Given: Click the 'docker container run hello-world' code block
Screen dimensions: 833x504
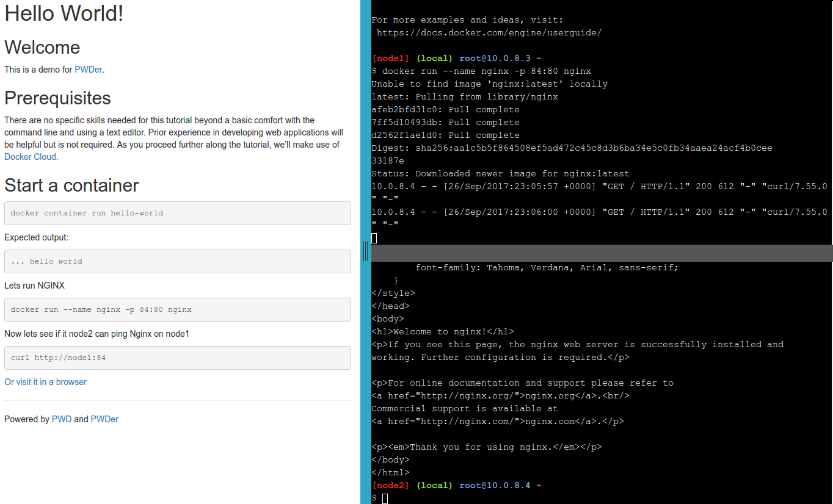Looking at the screenshot, I should click(x=178, y=213).
